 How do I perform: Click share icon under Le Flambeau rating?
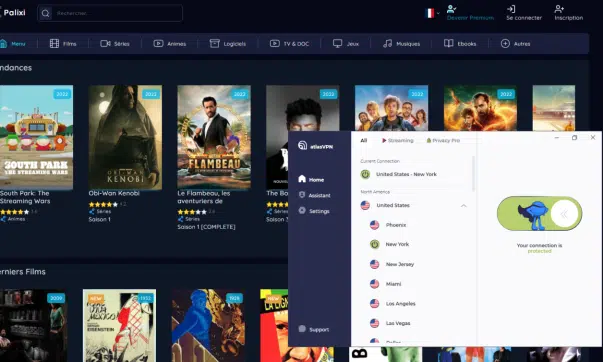click(180, 219)
